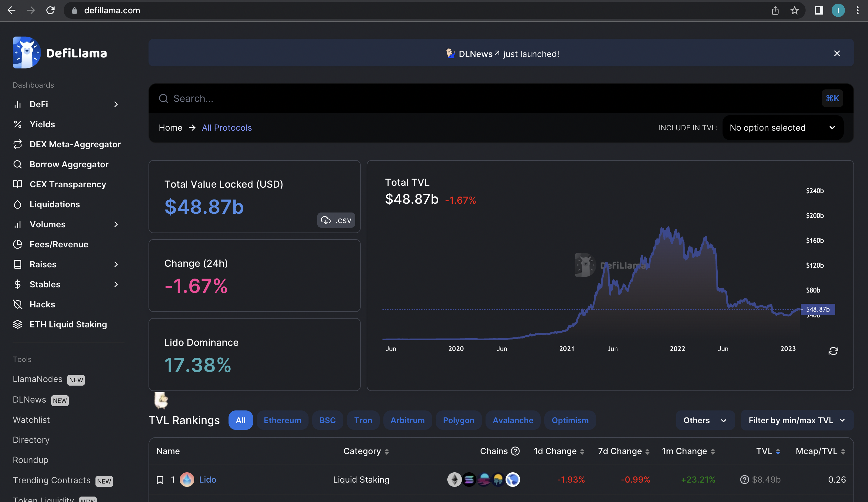Open Trending Contracts tool
The image size is (868, 502).
pyautogui.click(x=51, y=480)
